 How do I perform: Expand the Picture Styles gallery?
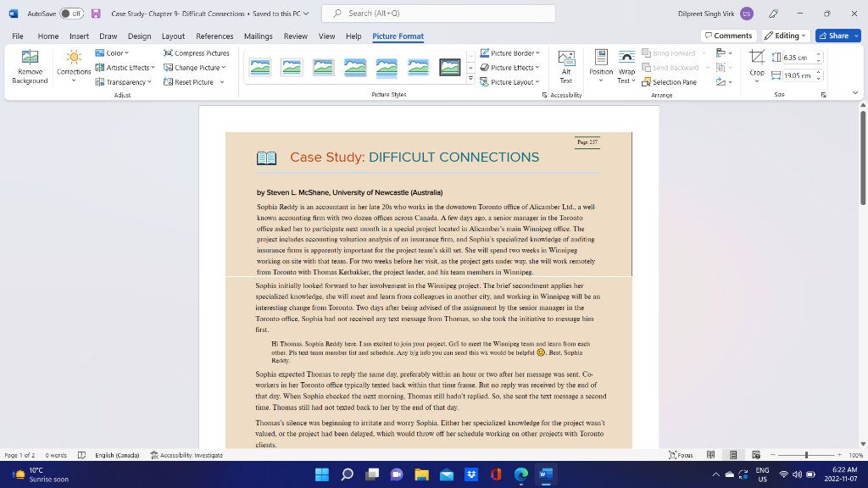click(x=470, y=79)
